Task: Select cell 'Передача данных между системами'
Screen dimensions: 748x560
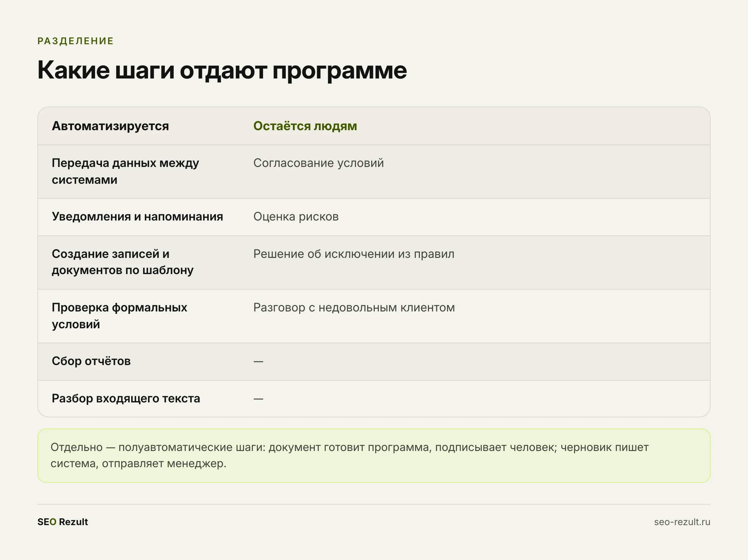Action: pyautogui.click(x=126, y=171)
